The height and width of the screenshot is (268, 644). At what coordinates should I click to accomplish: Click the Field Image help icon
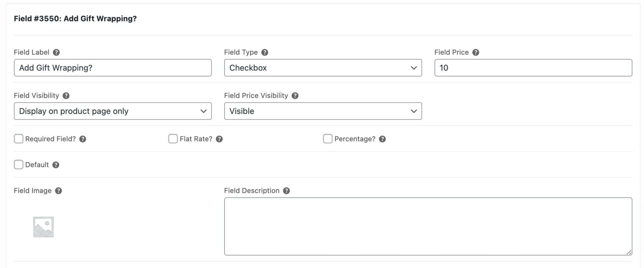click(x=58, y=191)
